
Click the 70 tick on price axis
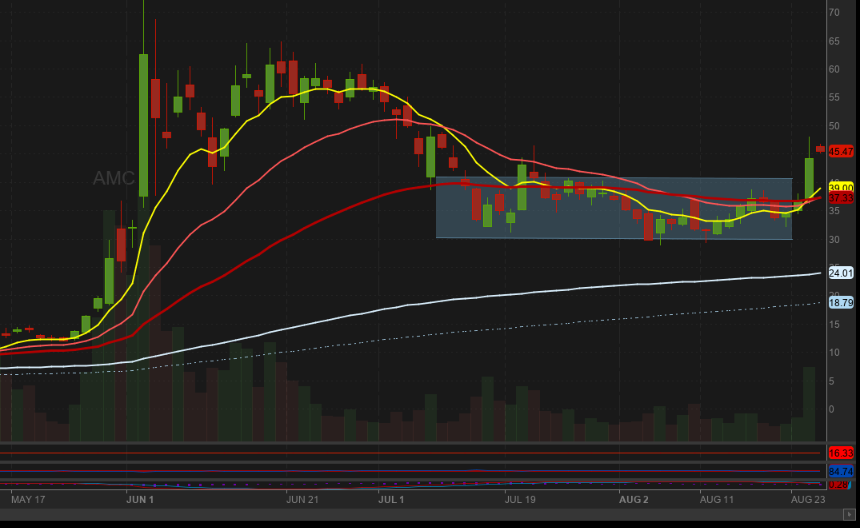click(833, 12)
